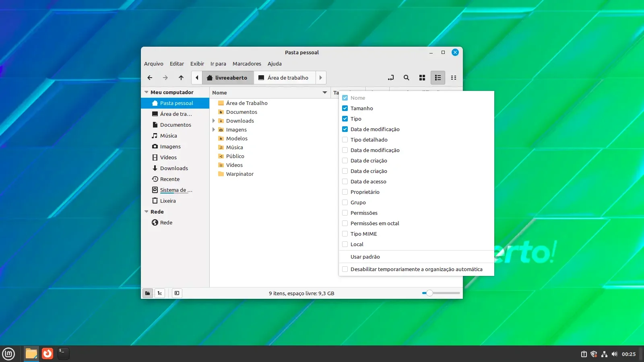
Task: Check the Tipo MIME column option
Action: point(345,234)
